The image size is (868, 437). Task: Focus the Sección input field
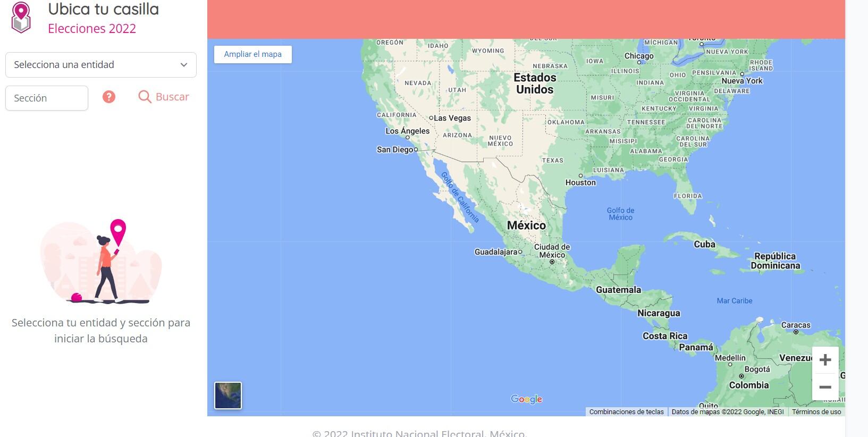click(47, 98)
